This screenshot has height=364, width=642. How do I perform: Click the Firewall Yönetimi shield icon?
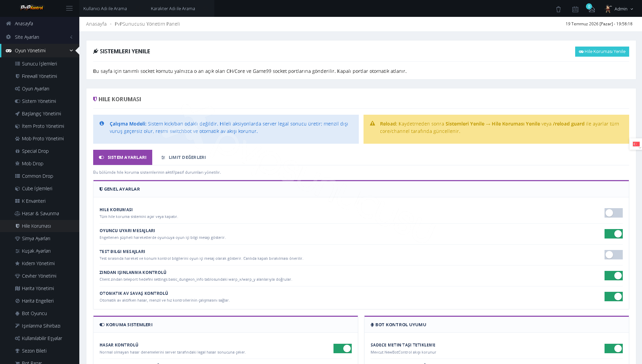18,76
